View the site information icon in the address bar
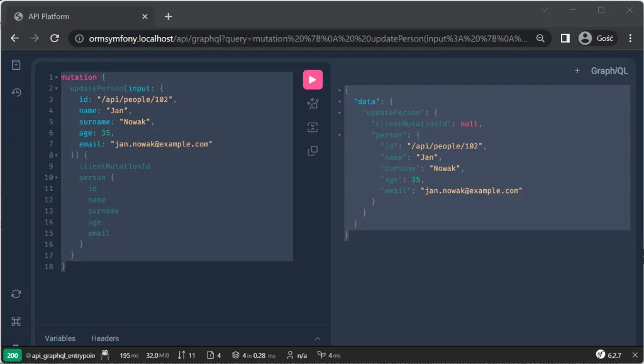The image size is (644, 364). (x=79, y=38)
